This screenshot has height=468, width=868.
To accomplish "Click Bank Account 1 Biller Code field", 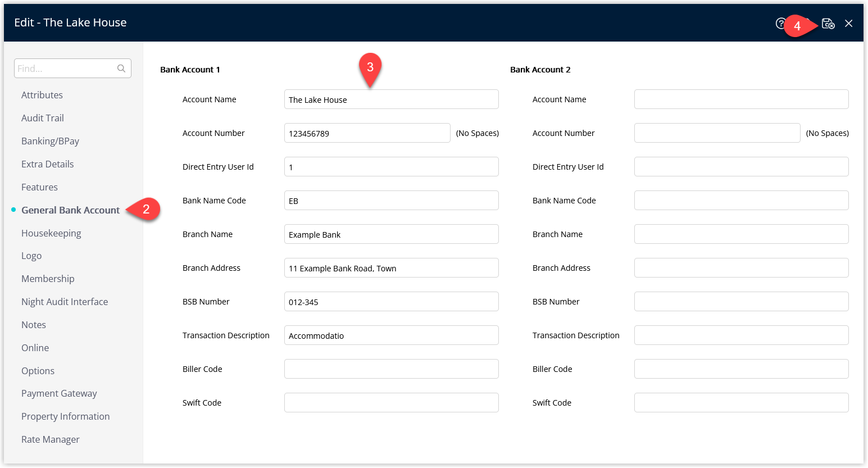I will point(392,369).
